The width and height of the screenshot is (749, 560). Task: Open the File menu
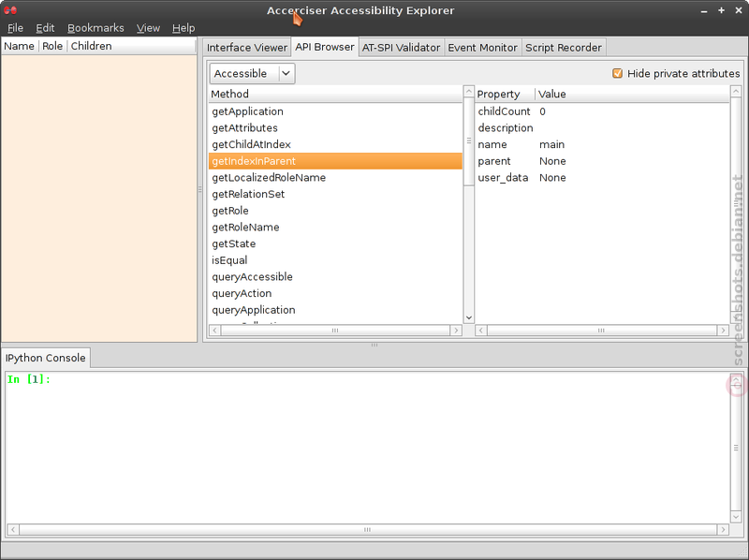(15, 28)
